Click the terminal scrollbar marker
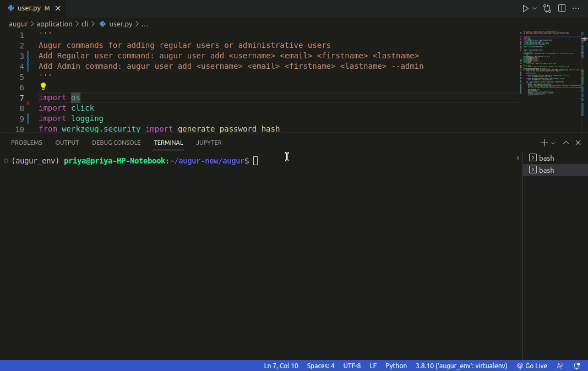 coord(518,158)
